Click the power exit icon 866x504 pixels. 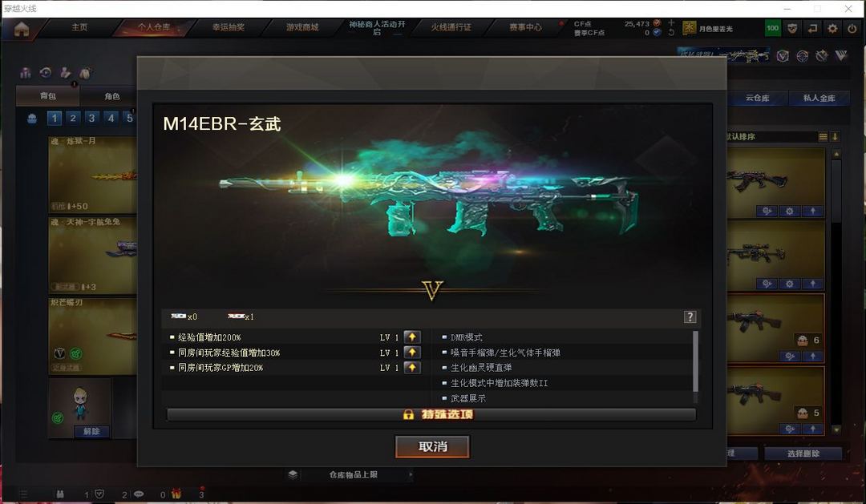852,28
